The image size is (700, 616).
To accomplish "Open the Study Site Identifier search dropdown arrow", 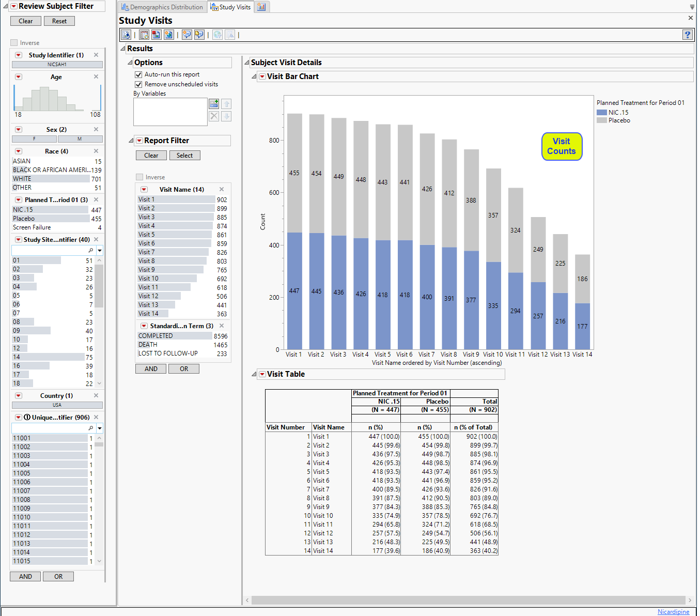I will pyautogui.click(x=100, y=251).
